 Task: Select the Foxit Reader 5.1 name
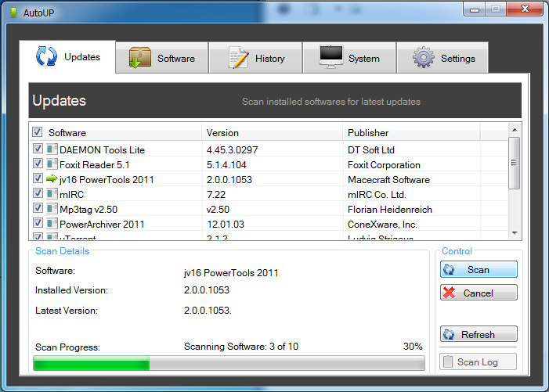pyautogui.click(x=95, y=165)
